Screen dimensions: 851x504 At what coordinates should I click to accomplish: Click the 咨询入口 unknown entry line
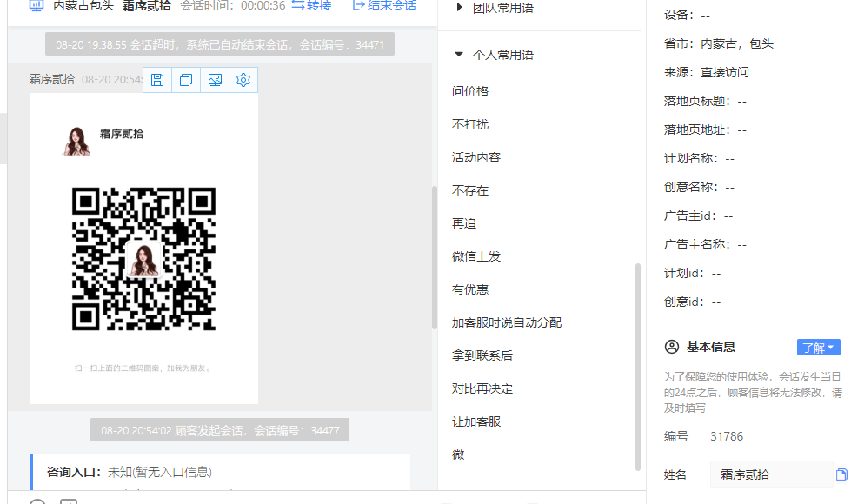130,472
